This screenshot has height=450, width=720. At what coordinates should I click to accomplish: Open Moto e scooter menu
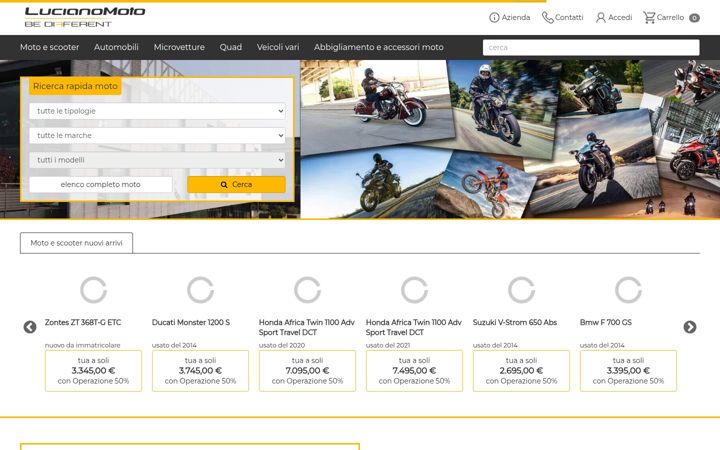[x=49, y=47]
